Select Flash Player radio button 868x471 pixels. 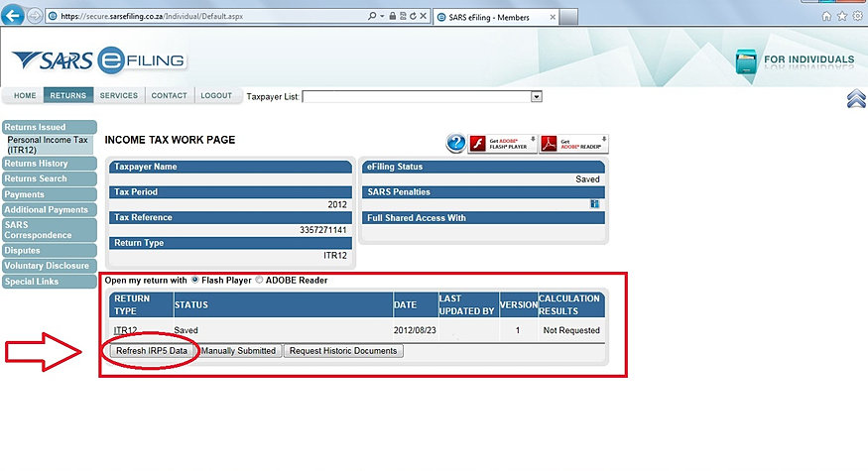194,280
